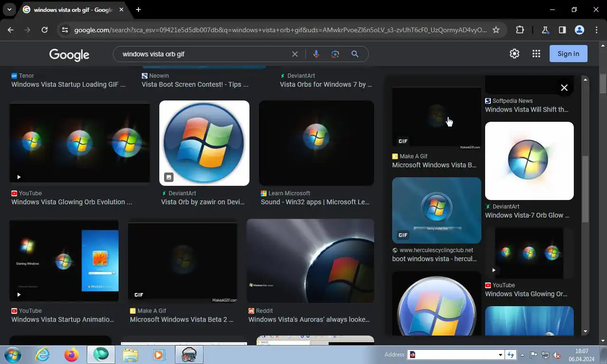Open the Action Center flag icon

(533, 355)
